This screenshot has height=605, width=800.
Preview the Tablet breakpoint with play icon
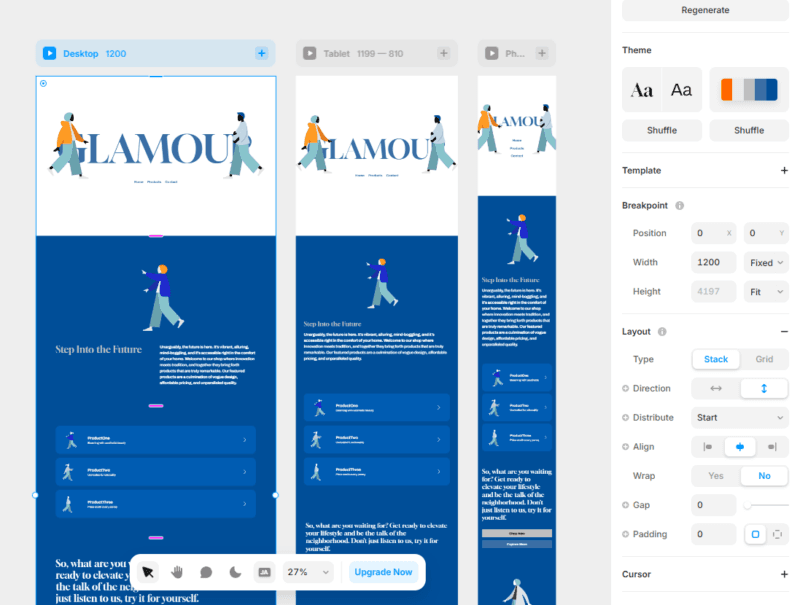[309, 53]
